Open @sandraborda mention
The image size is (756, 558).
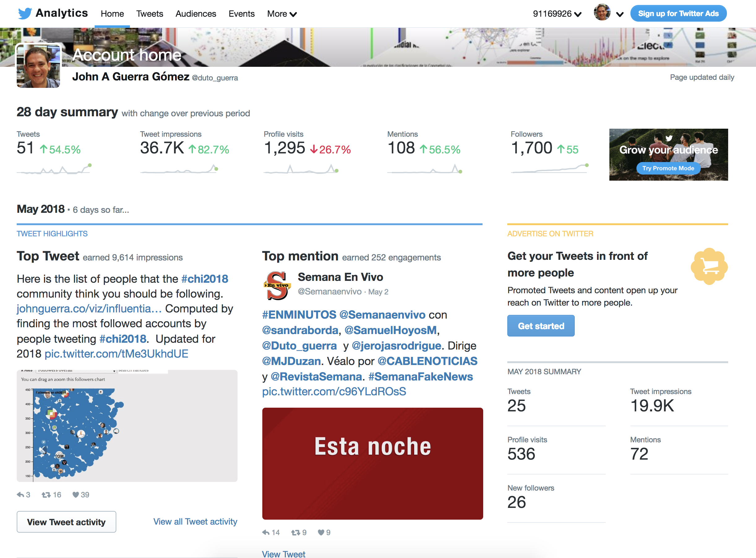[x=300, y=330]
